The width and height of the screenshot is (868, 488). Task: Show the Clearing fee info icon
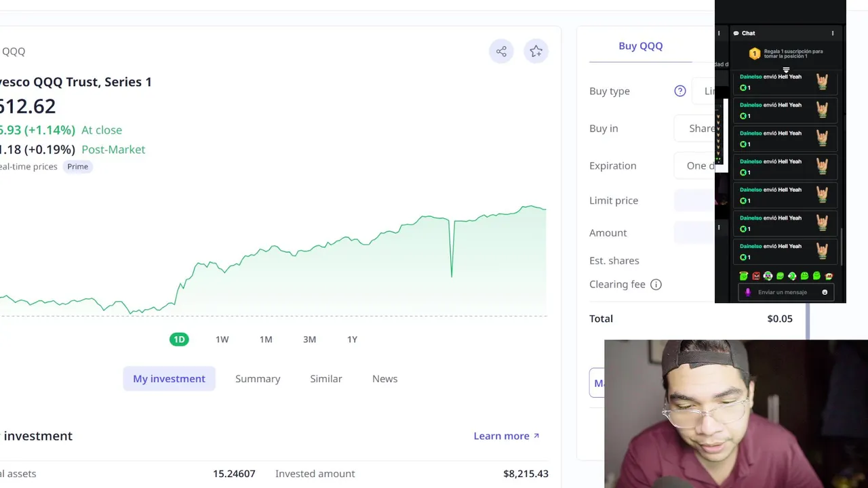click(656, 285)
